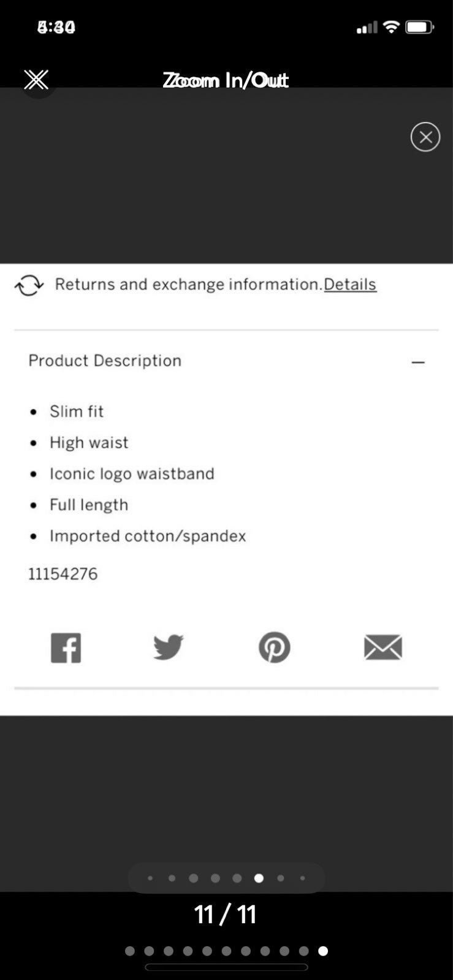This screenshot has width=453, height=980.
Task: Share the product on Facebook
Action: click(66, 647)
